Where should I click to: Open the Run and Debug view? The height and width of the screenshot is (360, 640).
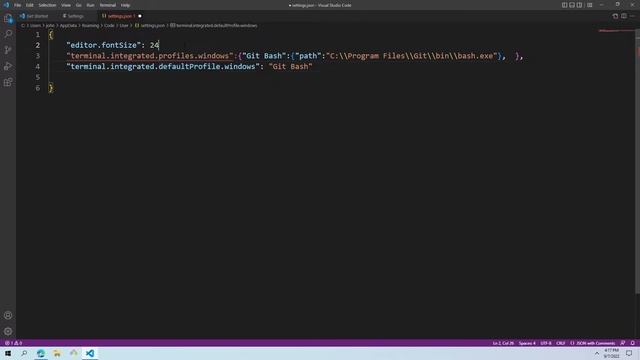point(8,66)
